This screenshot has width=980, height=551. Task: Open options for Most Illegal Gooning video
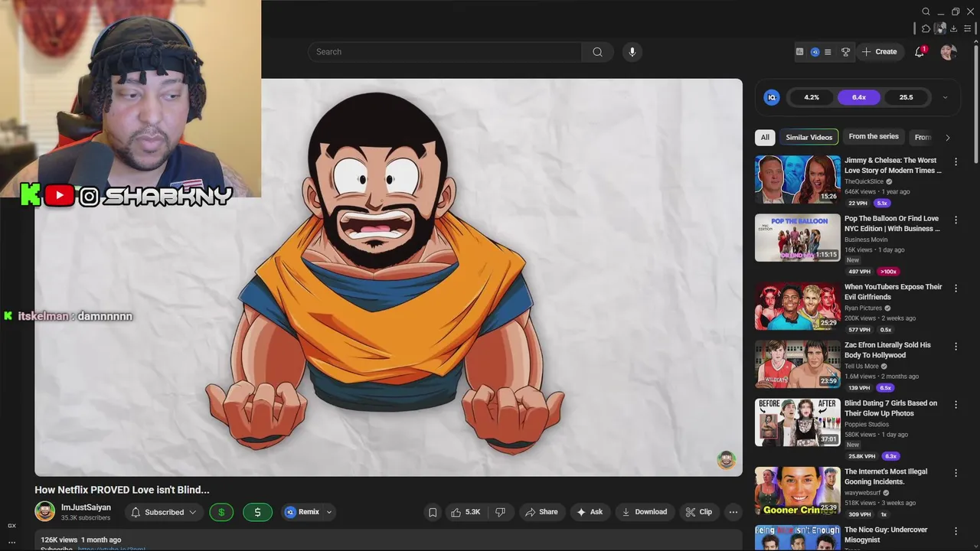955,473
